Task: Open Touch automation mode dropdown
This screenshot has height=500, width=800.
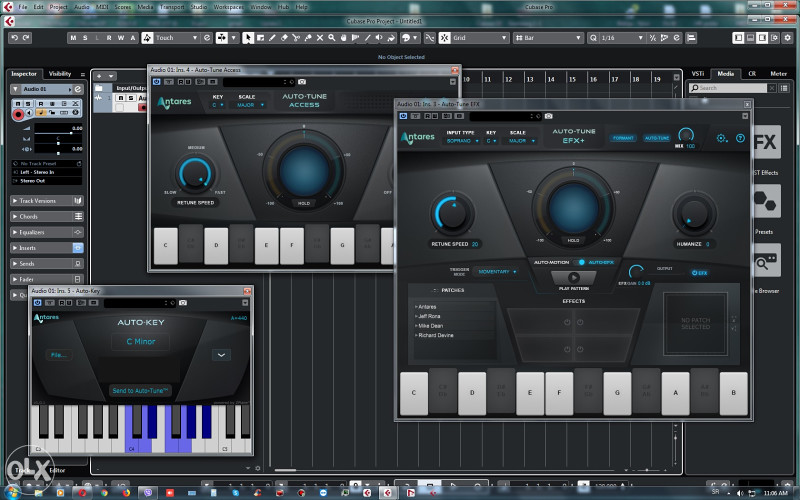Action: (x=176, y=38)
